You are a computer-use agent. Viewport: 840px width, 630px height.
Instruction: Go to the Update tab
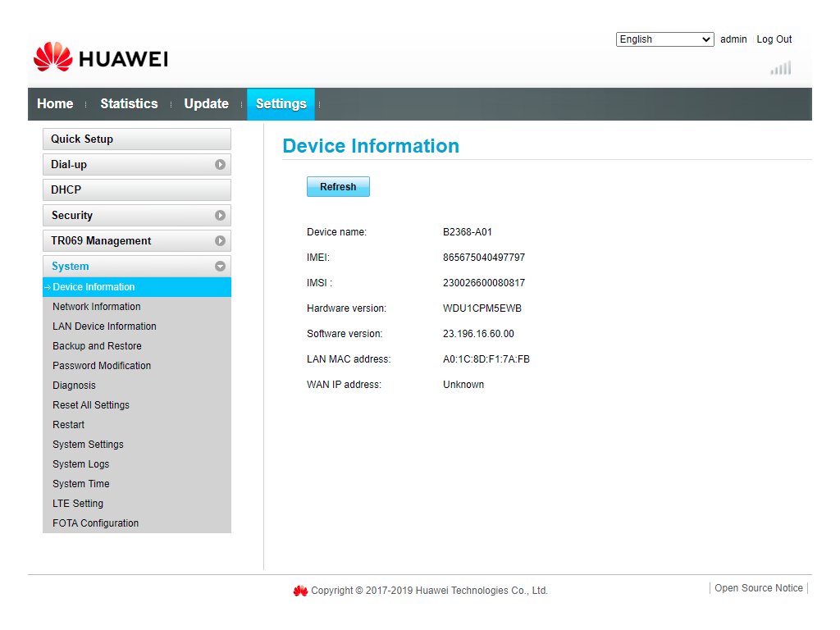206,104
